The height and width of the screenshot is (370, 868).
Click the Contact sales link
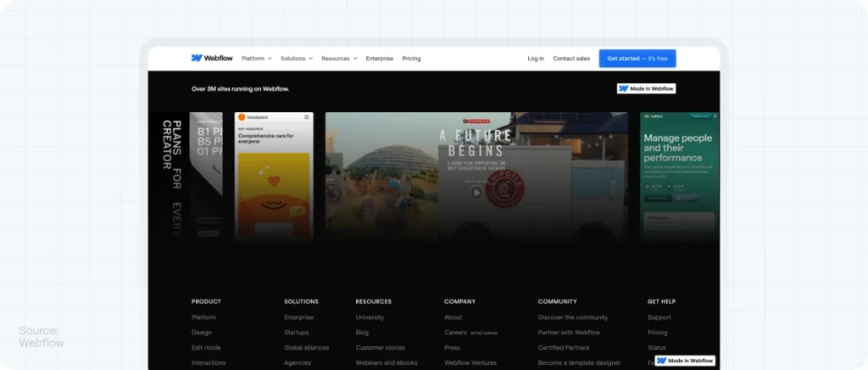point(571,59)
